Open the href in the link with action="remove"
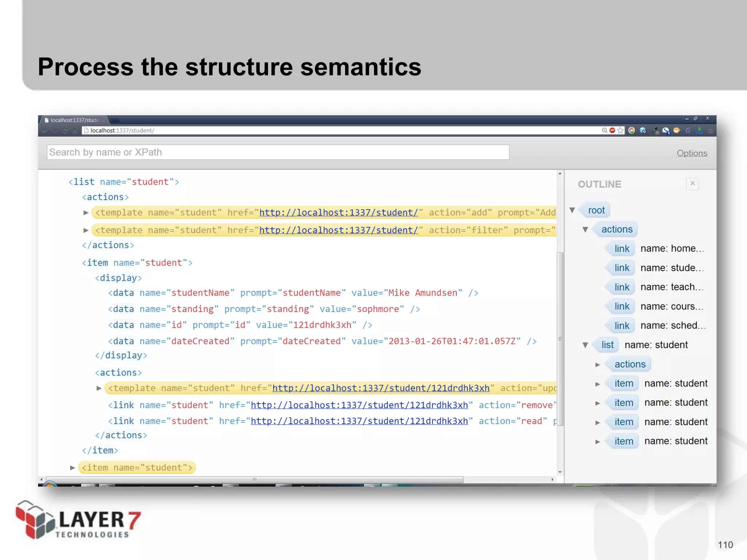This screenshot has width=747, height=560. tap(359, 405)
